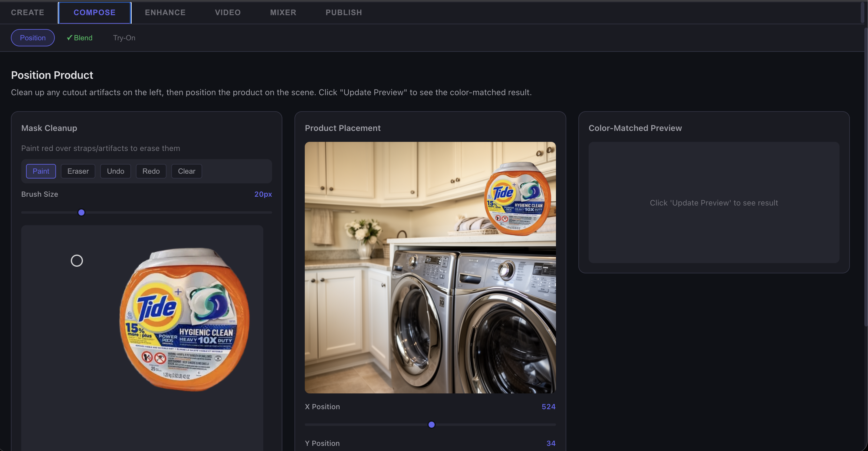Click the X Position slider handle
Screen dimensions: 868x451
coord(431,425)
